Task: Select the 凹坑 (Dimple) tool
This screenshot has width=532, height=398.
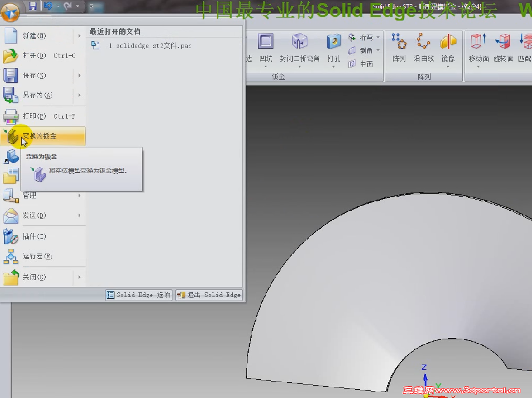Action: point(266,48)
